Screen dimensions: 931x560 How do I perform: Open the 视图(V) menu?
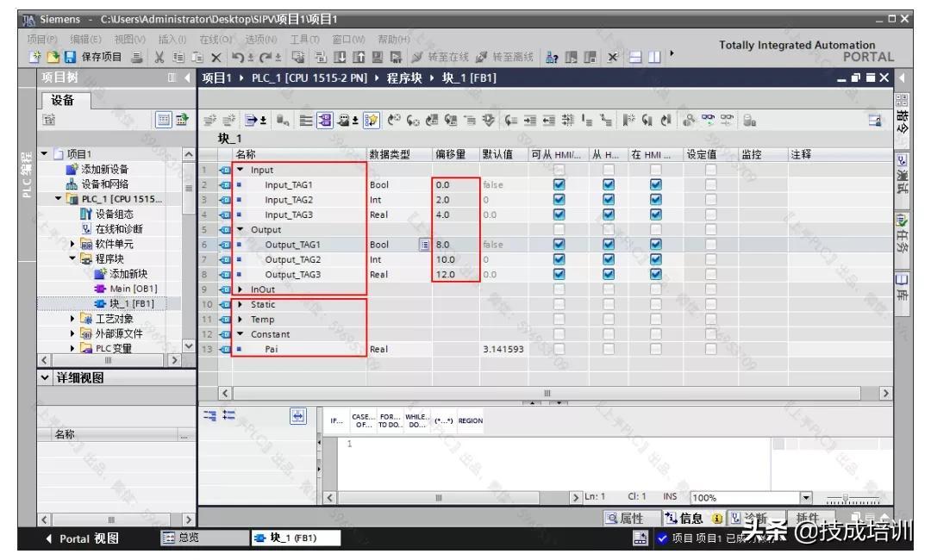(x=129, y=39)
